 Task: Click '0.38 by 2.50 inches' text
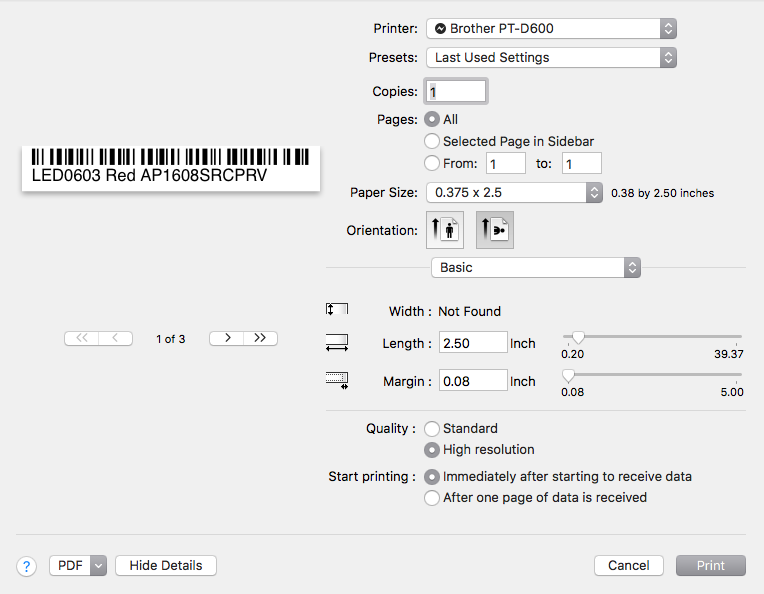(x=662, y=193)
